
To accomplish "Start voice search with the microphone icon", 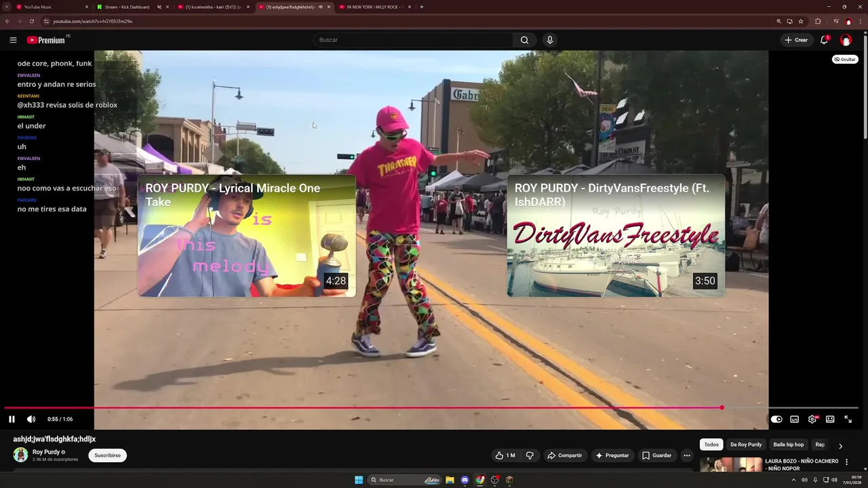I will [550, 40].
